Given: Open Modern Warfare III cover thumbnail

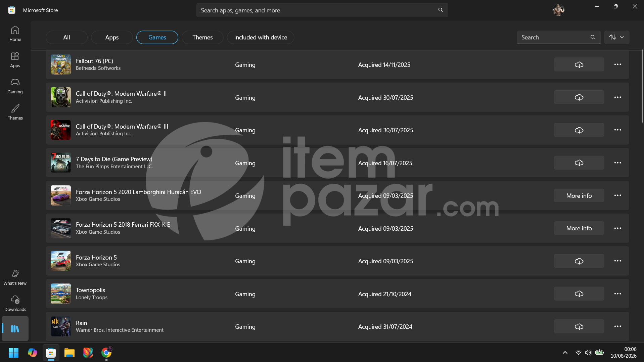Looking at the screenshot, I should coord(61,130).
